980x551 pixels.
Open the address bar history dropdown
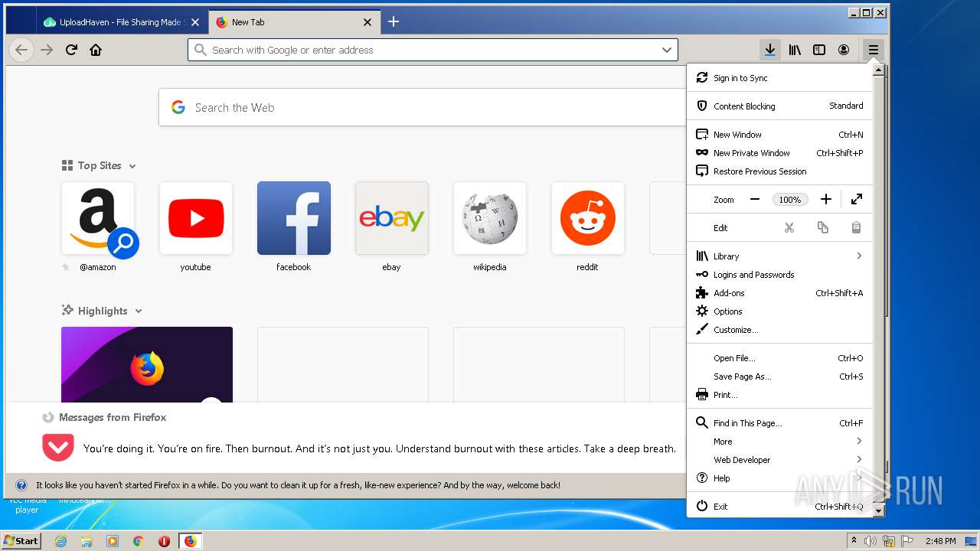pyautogui.click(x=667, y=50)
